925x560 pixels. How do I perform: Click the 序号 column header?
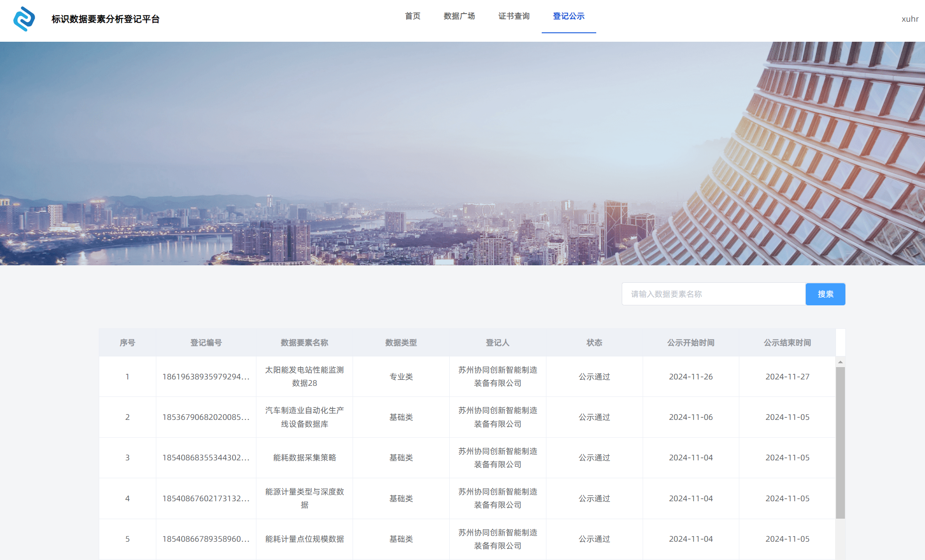pos(127,342)
